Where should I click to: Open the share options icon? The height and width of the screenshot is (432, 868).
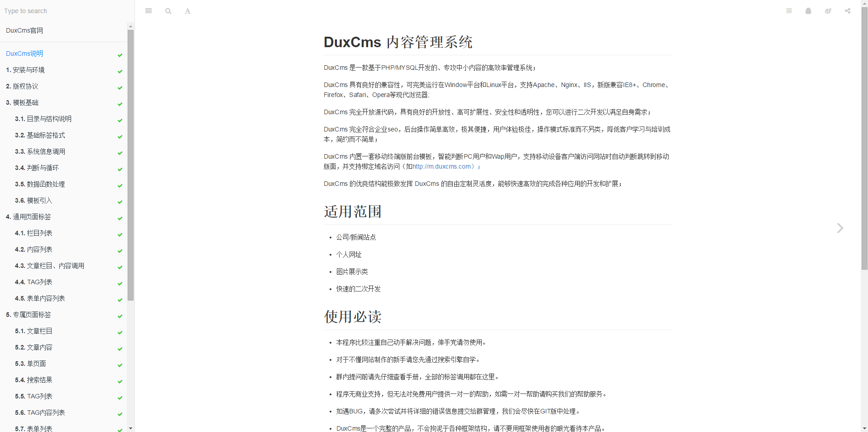pyautogui.click(x=848, y=11)
